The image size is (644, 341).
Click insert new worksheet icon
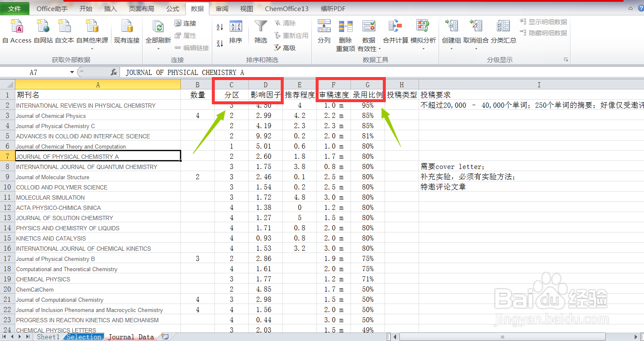[x=165, y=337]
